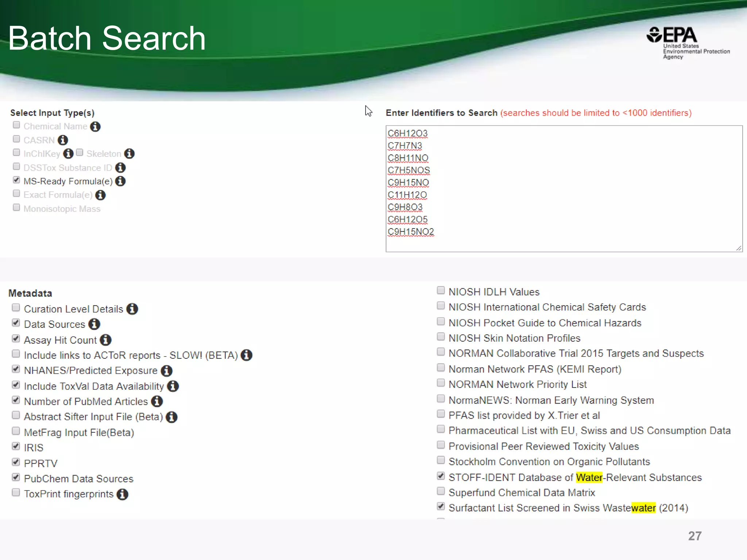Click the EPA logo

pyautogui.click(x=688, y=43)
